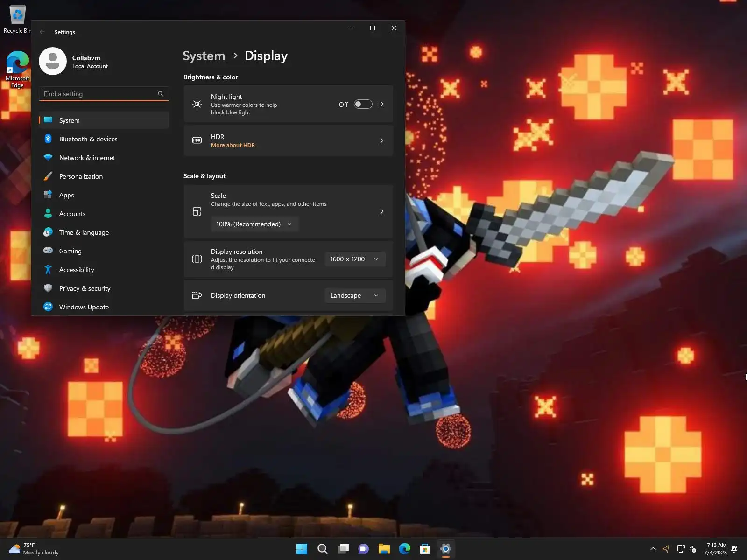Show hidden system tray icons
This screenshot has height=560, width=747.
[653, 549]
